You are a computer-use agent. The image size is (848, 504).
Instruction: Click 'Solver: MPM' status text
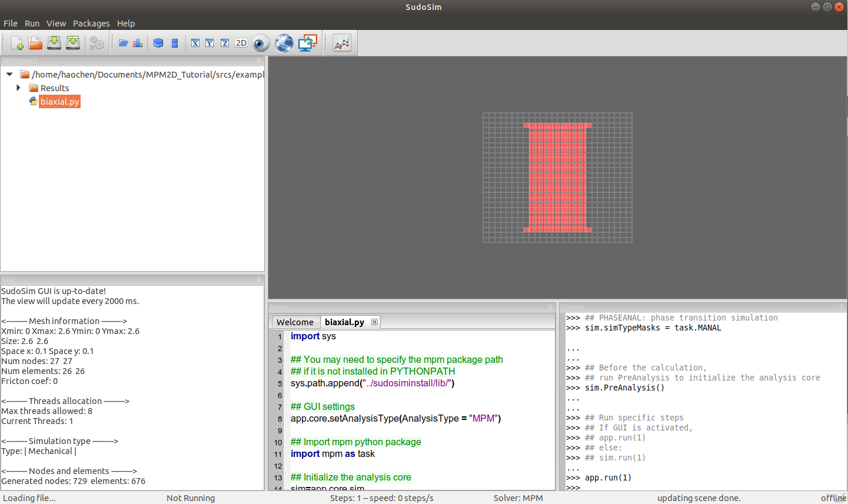click(x=518, y=498)
